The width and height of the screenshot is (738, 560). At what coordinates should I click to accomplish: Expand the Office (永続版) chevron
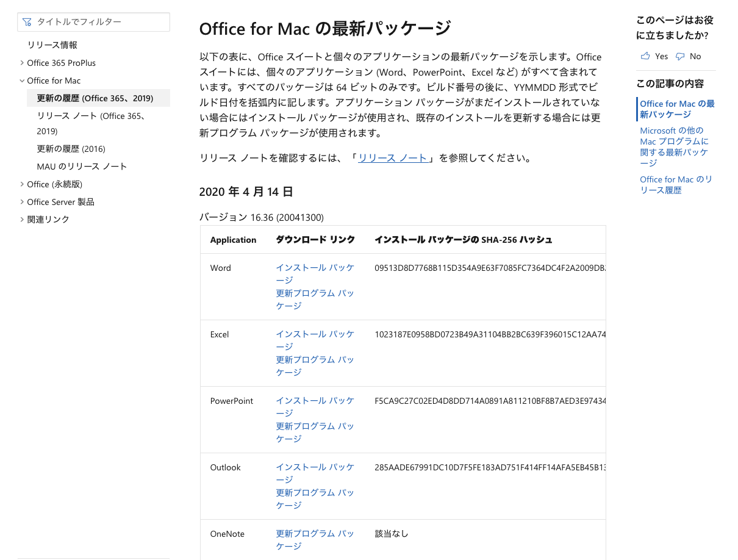click(x=22, y=184)
